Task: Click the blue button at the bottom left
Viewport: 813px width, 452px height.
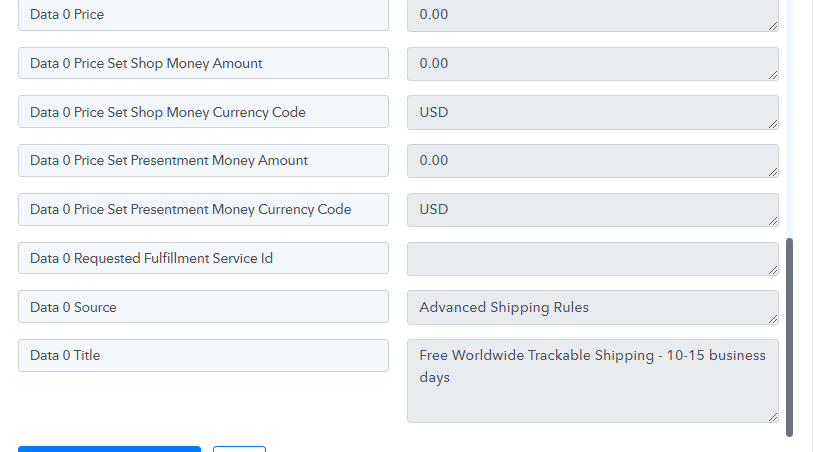Action: (109, 449)
